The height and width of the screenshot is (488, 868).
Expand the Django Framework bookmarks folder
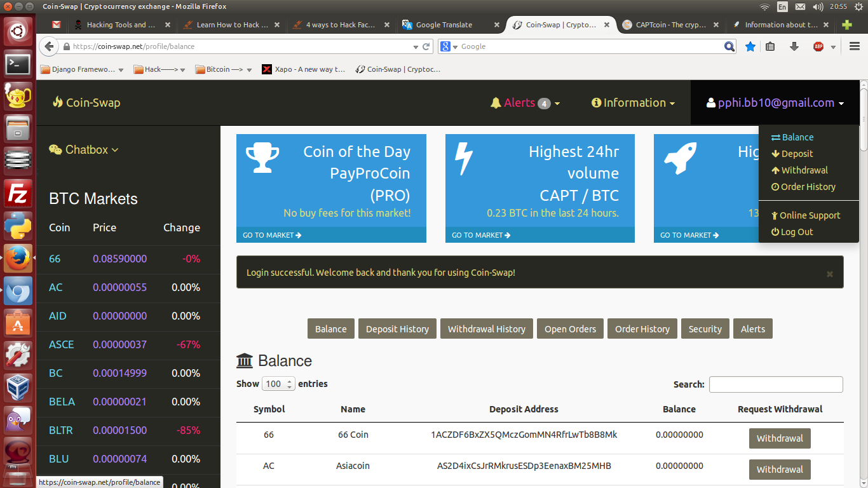coord(82,69)
